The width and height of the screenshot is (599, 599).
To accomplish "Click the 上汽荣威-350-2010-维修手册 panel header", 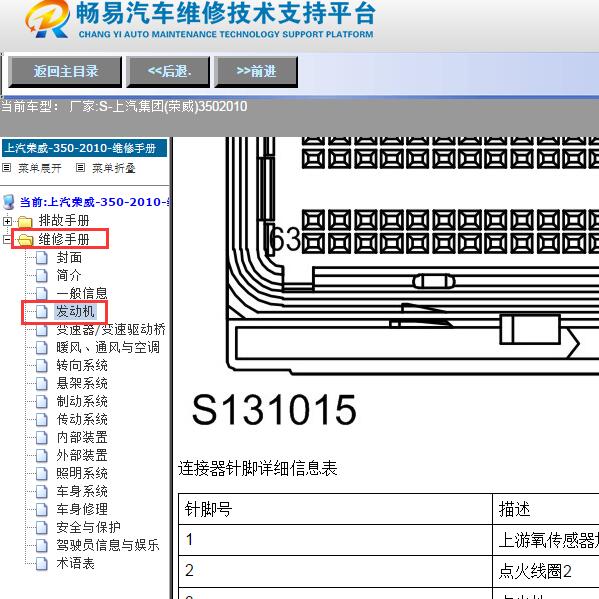I will click(84, 148).
